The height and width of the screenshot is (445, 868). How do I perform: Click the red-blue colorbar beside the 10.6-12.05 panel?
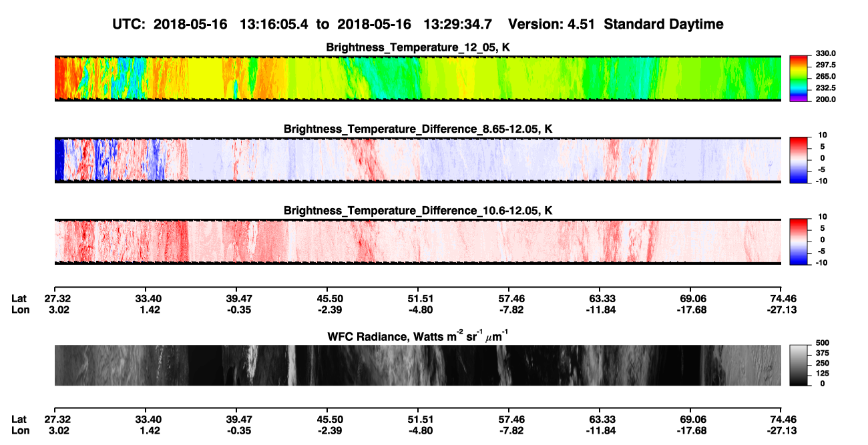(x=799, y=242)
